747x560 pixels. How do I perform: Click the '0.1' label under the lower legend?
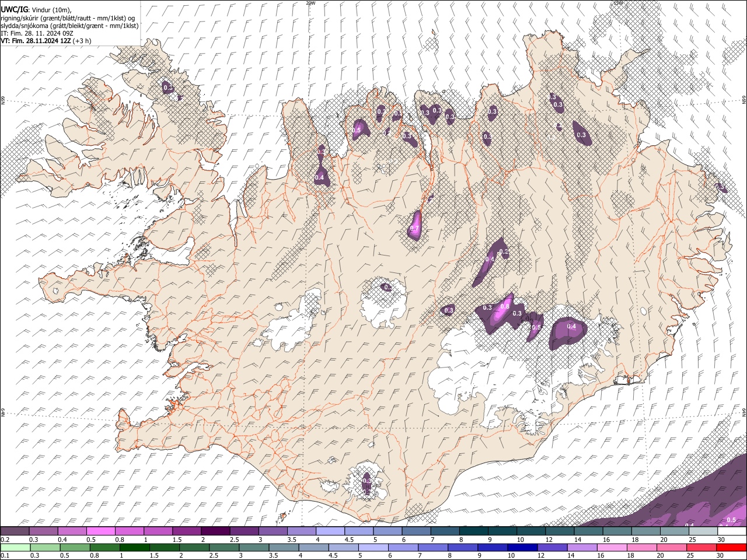[x=5, y=556]
